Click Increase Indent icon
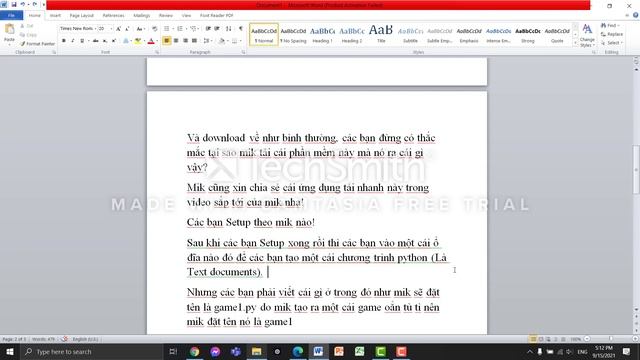The height and width of the screenshot is (360, 640). (217, 29)
